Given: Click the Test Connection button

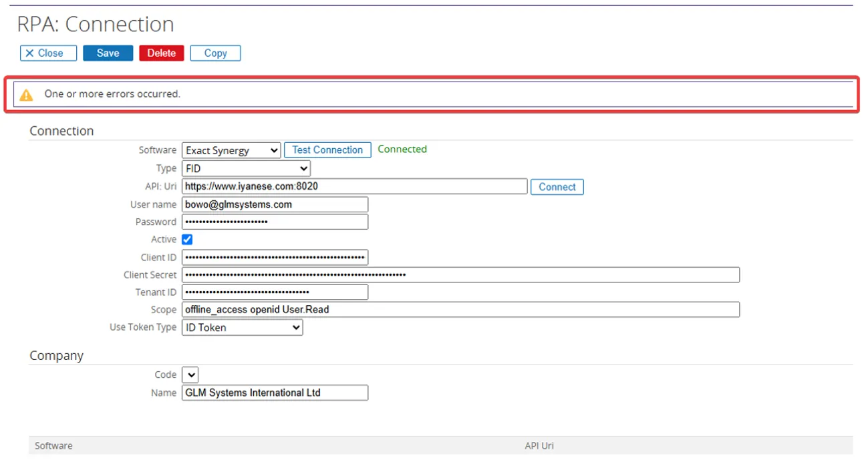Looking at the screenshot, I should [327, 150].
